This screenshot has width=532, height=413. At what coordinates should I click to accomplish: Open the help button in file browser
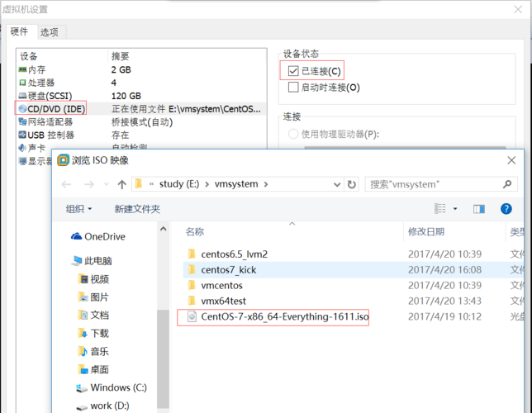click(506, 209)
